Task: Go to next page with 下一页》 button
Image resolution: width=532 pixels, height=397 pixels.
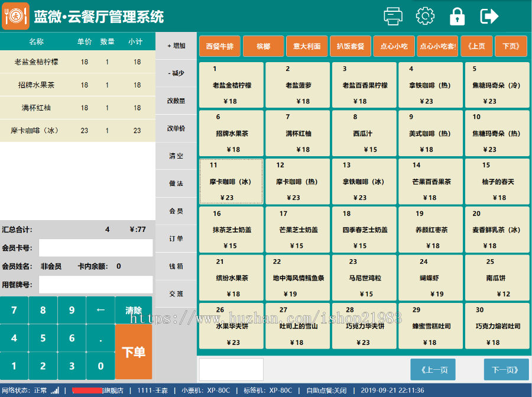Action: [502, 370]
